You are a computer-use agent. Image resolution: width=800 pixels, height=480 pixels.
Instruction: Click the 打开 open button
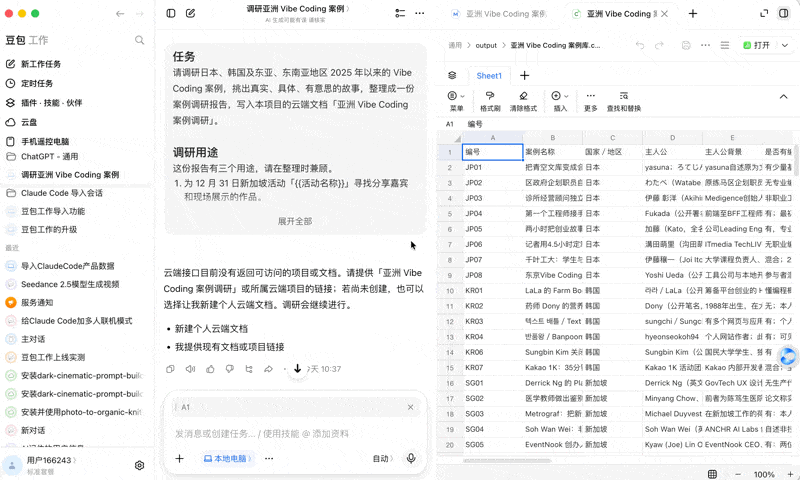(757, 45)
